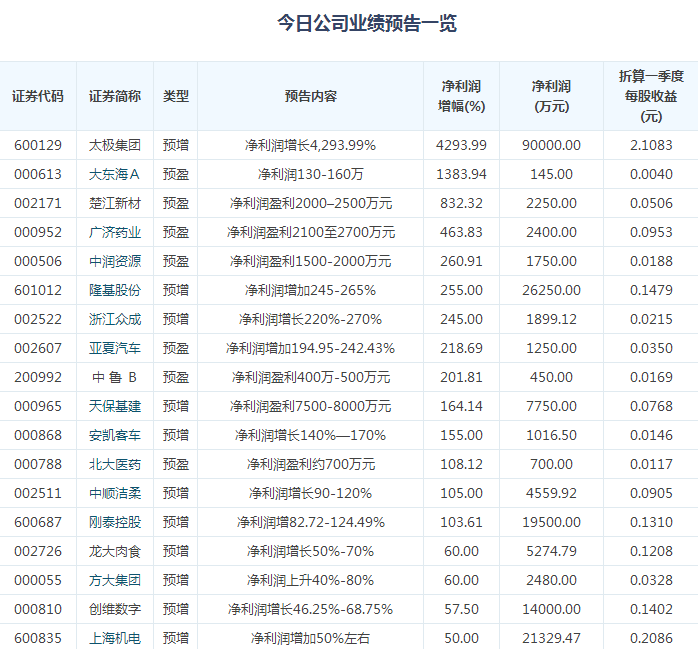698x649 pixels.
Task: Select stock code 002171
Action: tap(38, 203)
